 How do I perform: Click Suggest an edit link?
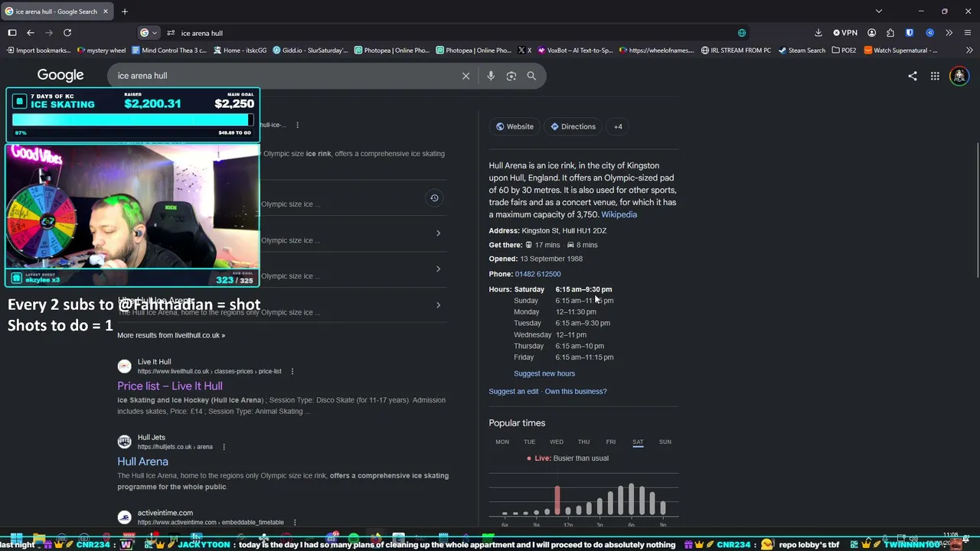tap(514, 391)
